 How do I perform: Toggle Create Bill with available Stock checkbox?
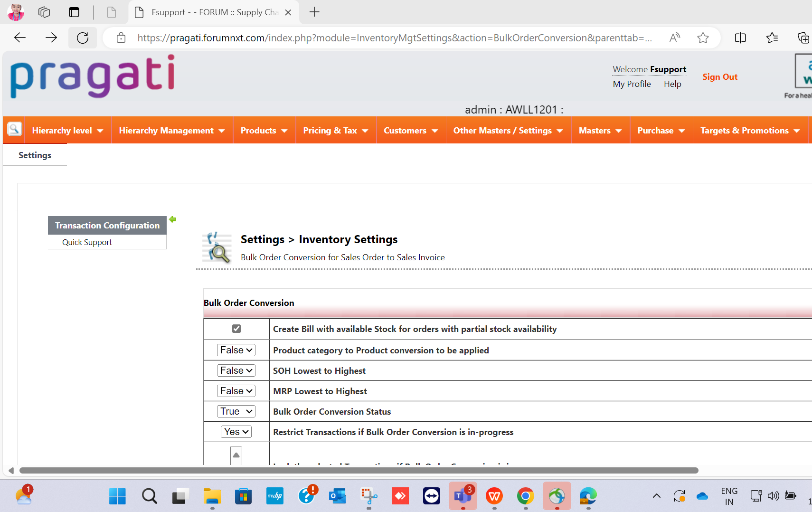click(x=236, y=329)
